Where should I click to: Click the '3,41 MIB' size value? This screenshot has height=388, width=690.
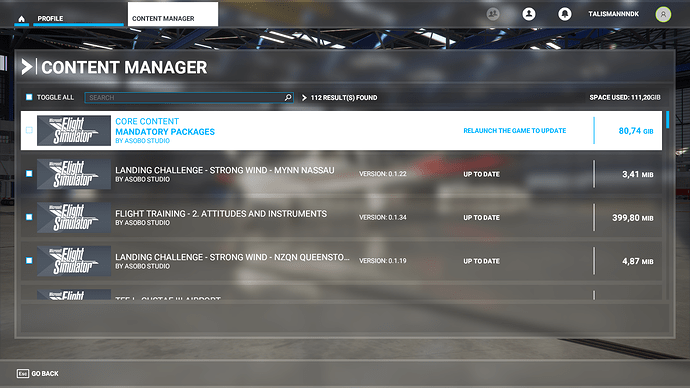(638, 174)
